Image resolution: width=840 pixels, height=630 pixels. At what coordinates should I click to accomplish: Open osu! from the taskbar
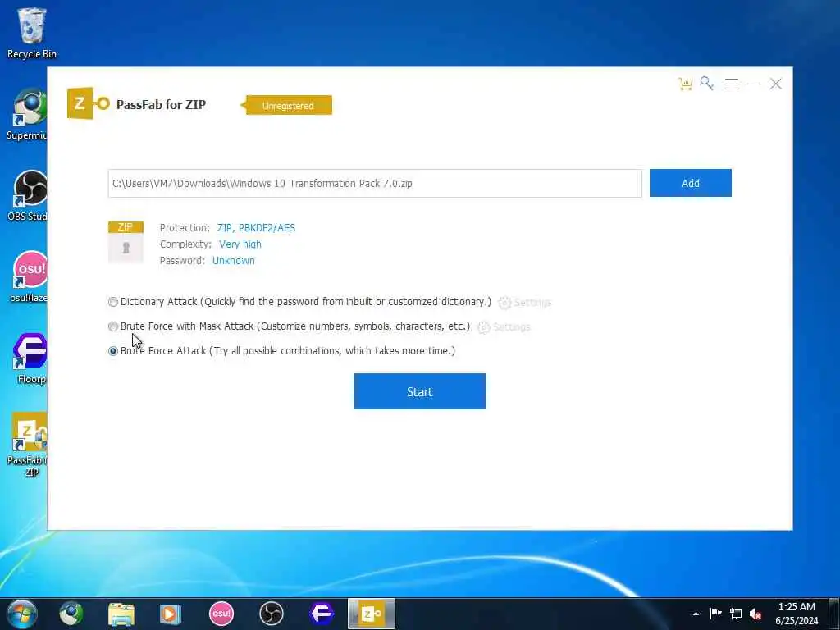[221, 614]
